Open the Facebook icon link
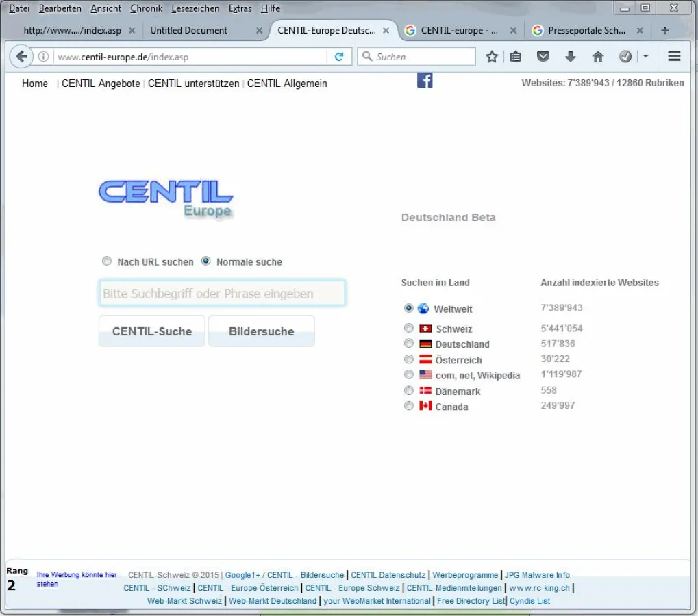The image size is (698, 616). pos(425,80)
